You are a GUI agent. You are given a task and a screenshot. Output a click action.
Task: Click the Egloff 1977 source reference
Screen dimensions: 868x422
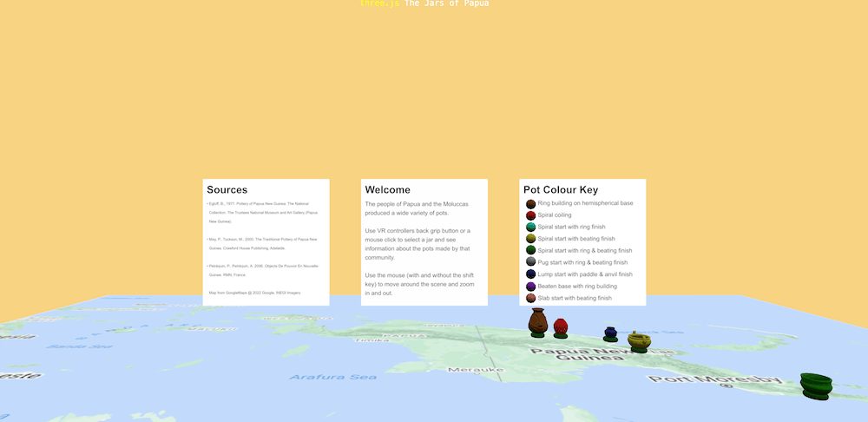pyautogui.click(x=263, y=213)
